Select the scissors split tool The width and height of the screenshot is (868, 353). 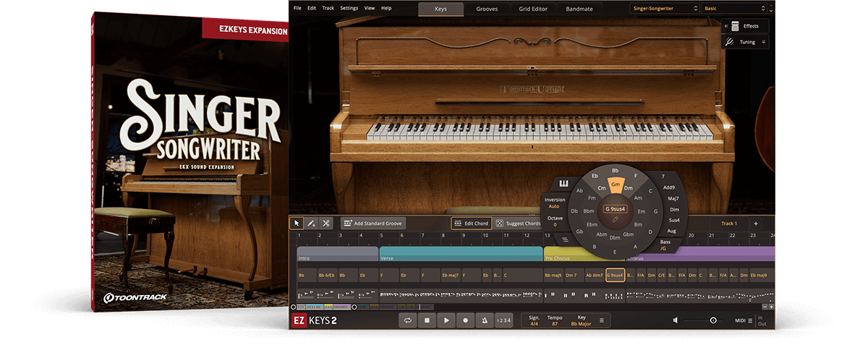coord(326,224)
